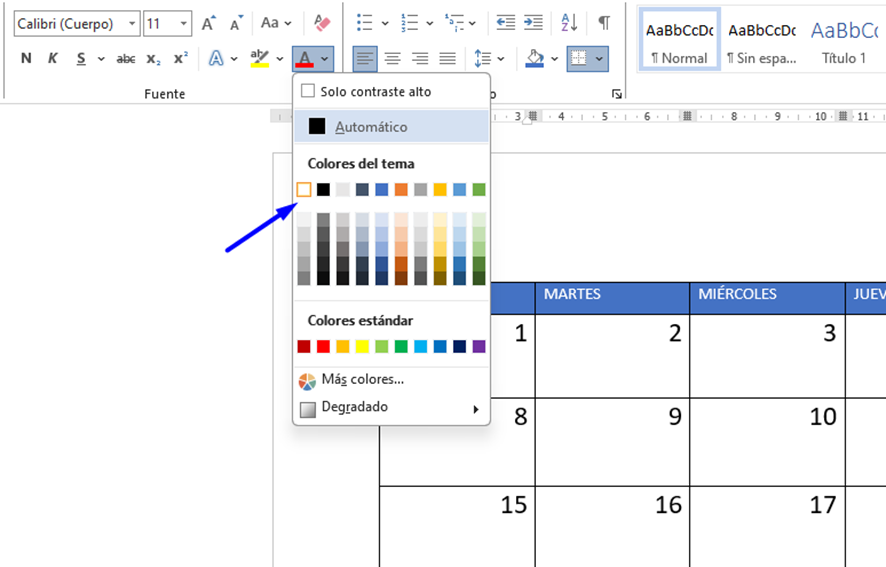Viewport: 886px width, 567px height.
Task: Pick the white theme color swatch
Action: [x=304, y=189]
